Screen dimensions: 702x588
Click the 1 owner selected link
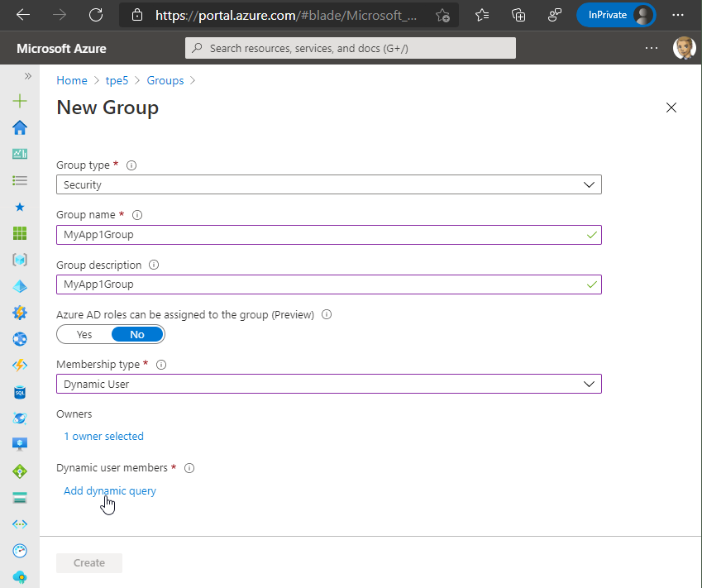[103, 436]
